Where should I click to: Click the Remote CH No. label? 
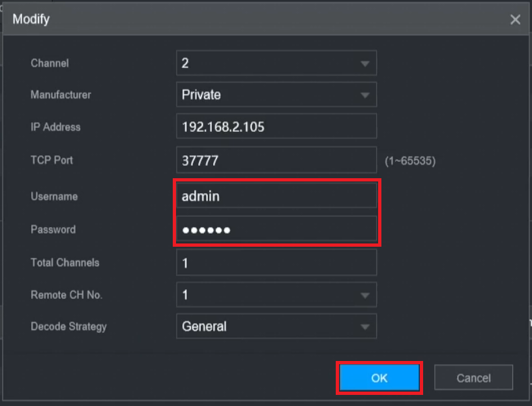[x=66, y=295]
